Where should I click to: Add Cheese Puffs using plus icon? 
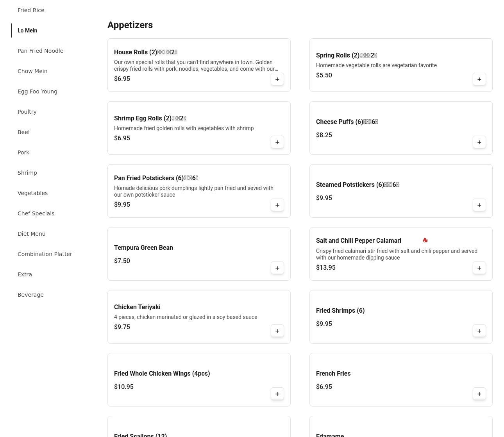[479, 142]
